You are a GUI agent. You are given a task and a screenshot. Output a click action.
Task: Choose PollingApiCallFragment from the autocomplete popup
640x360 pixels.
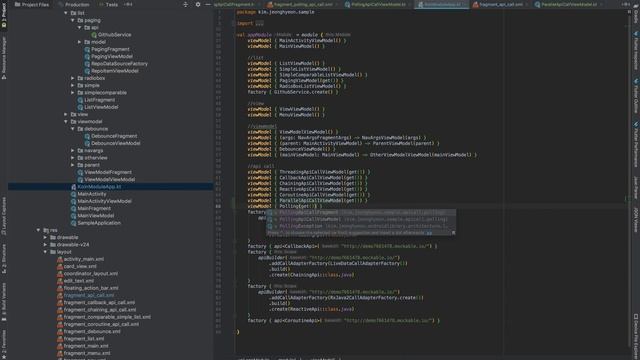(361, 213)
